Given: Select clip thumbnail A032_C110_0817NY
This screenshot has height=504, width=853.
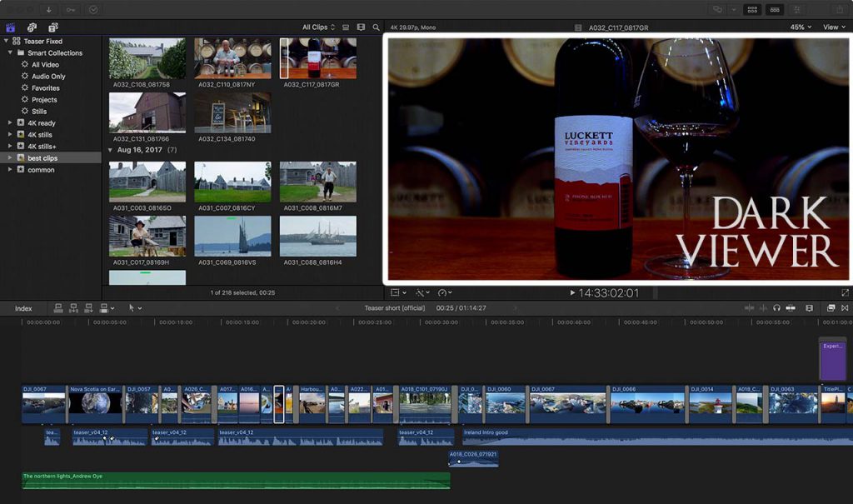Looking at the screenshot, I should point(232,58).
